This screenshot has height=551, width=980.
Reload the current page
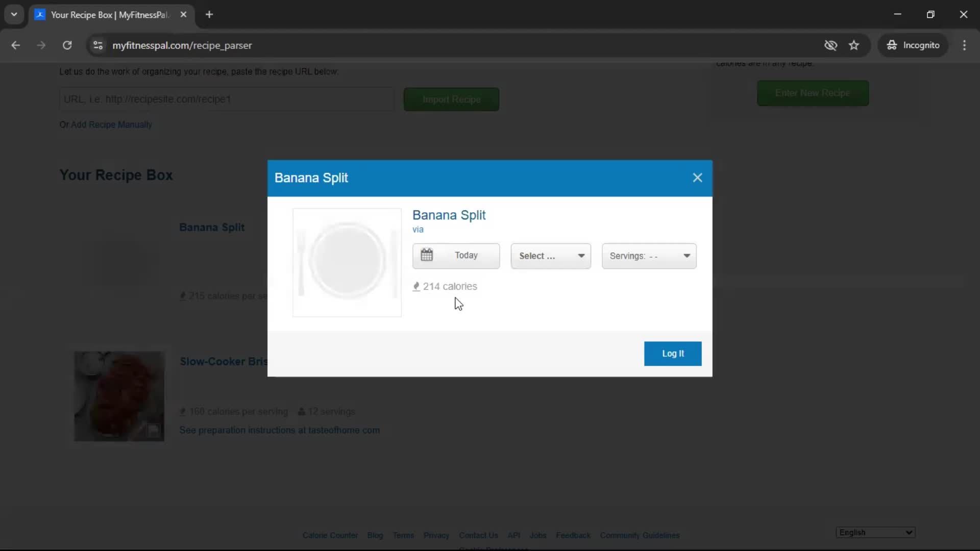coord(67,45)
